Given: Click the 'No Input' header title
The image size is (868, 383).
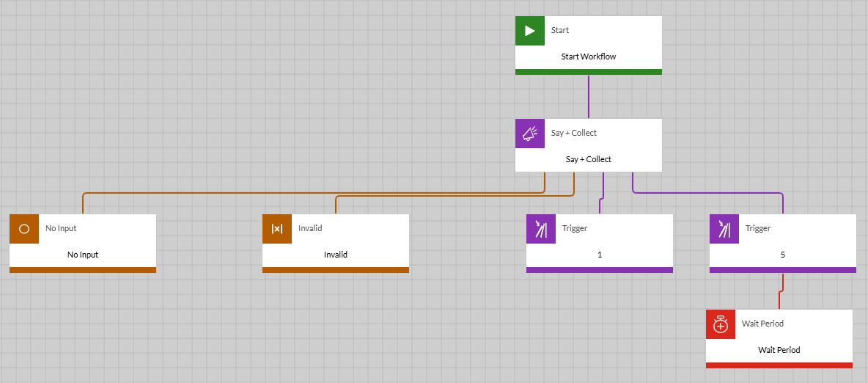Looking at the screenshot, I should pyautogui.click(x=61, y=228).
